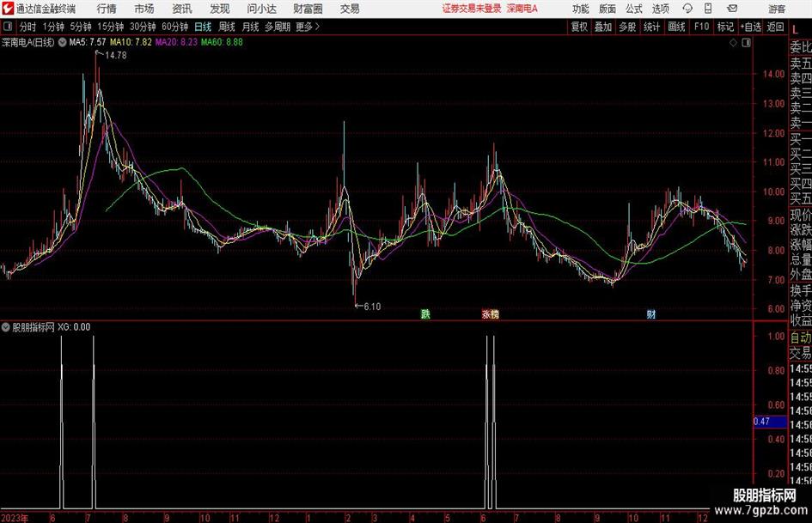812x523 pixels.
Task: Expand the 股朋指标网 sub-indicator dropdown arrow
Action: (6, 327)
